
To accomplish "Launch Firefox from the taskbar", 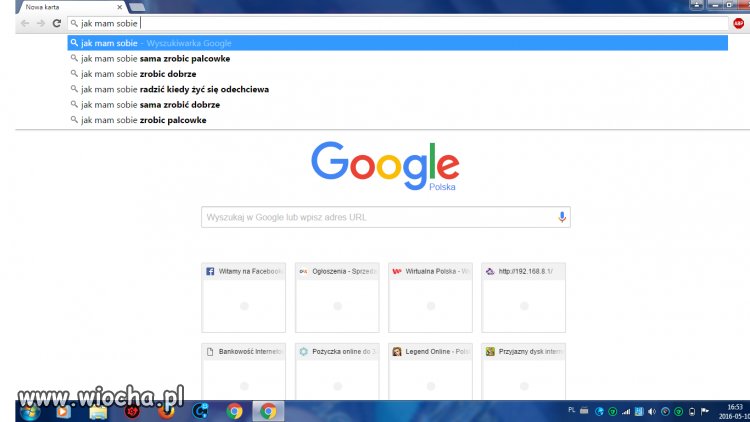I will 166,411.
